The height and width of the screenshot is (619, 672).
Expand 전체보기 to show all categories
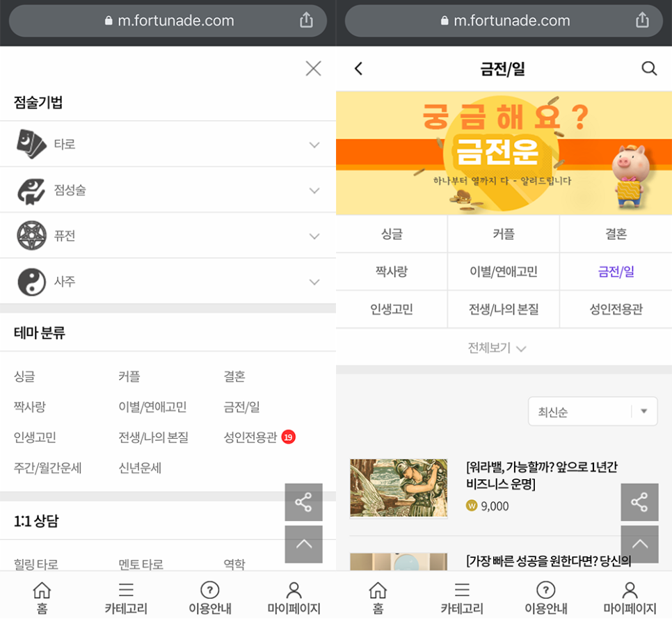click(x=497, y=348)
